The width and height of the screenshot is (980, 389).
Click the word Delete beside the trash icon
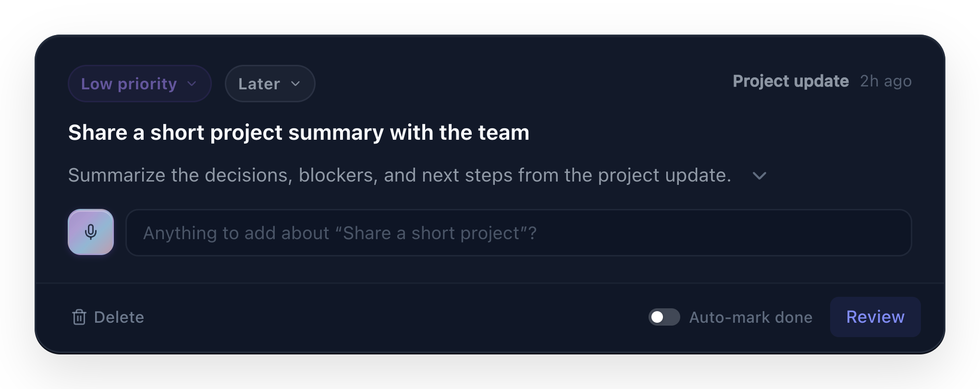click(119, 317)
